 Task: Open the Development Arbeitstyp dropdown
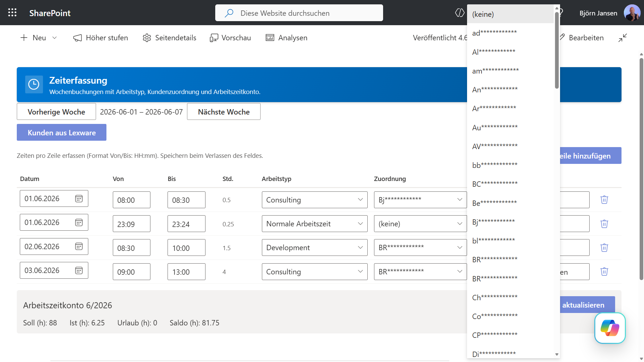[x=315, y=247]
